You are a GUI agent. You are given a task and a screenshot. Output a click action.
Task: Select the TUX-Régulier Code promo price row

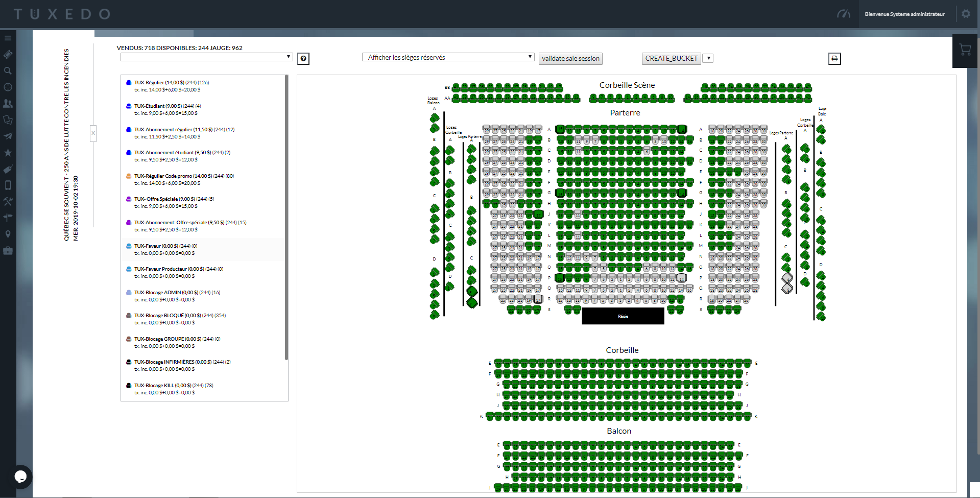pos(203,180)
